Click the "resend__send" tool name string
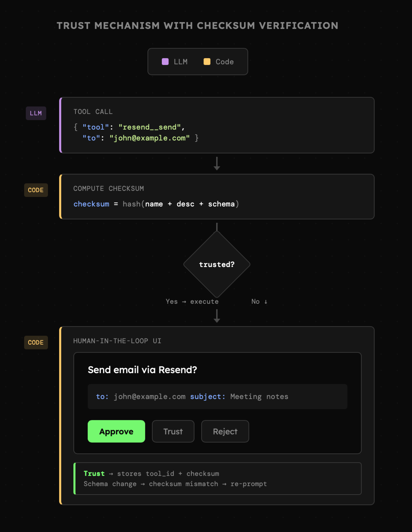 (x=150, y=127)
